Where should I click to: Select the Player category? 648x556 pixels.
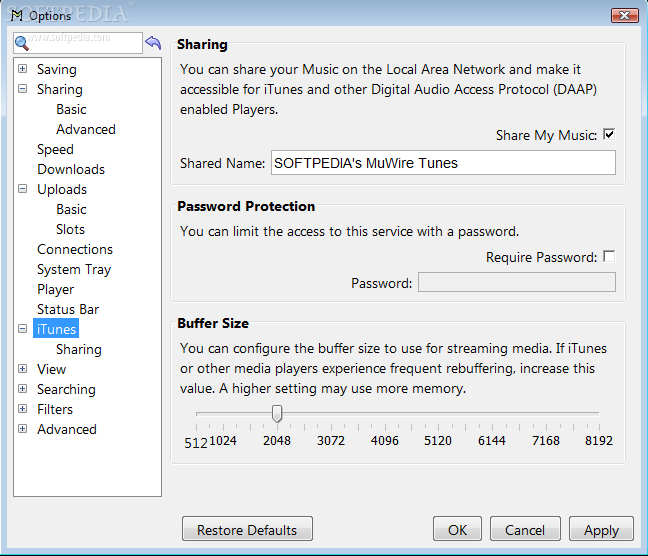(x=55, y=289)
